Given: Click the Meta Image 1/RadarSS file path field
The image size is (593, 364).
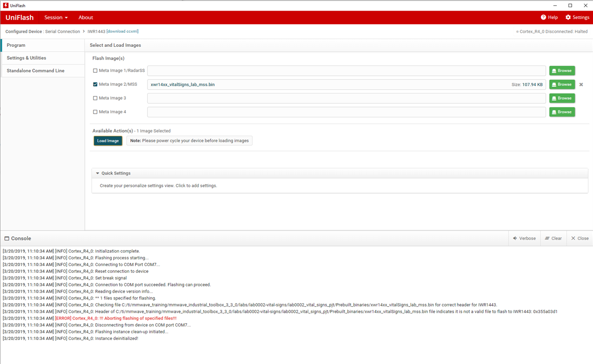Looking at the screenshot, I should click(347, 71).
